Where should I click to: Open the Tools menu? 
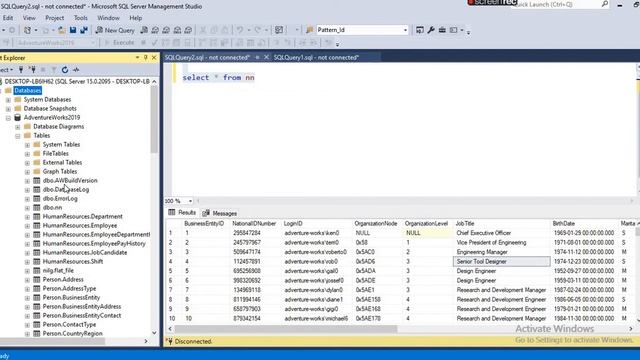[80, 18]
